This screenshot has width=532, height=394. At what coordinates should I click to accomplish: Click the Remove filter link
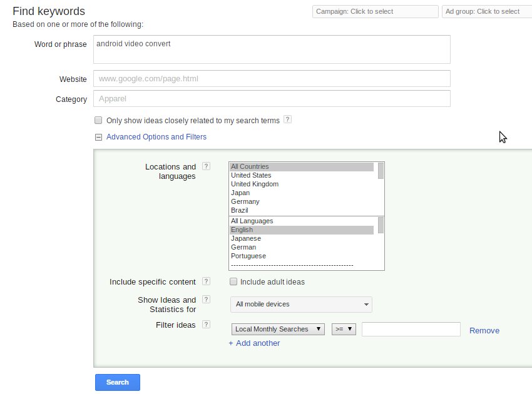pyautogui.click(x=484, y=330)
